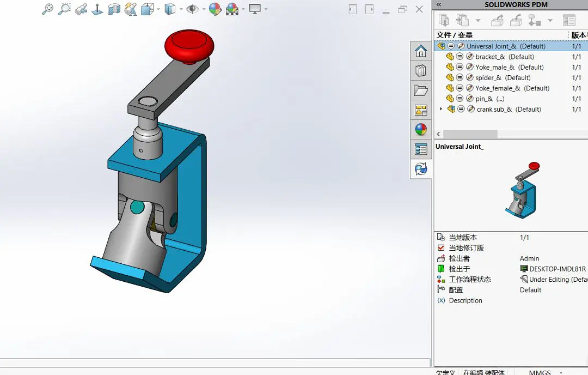Click the Under Editing workflow state value
Viewport: 588px width, 375px height.
[554, 279]
